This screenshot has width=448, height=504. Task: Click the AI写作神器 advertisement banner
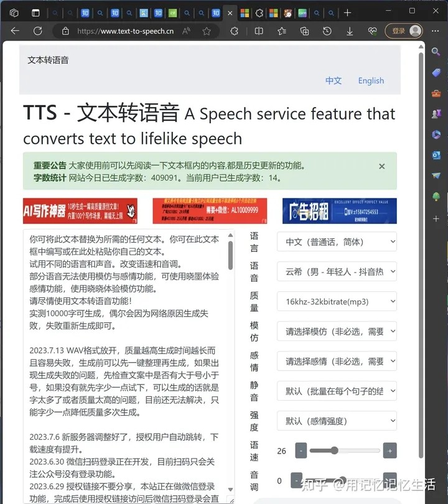(80, 211)
